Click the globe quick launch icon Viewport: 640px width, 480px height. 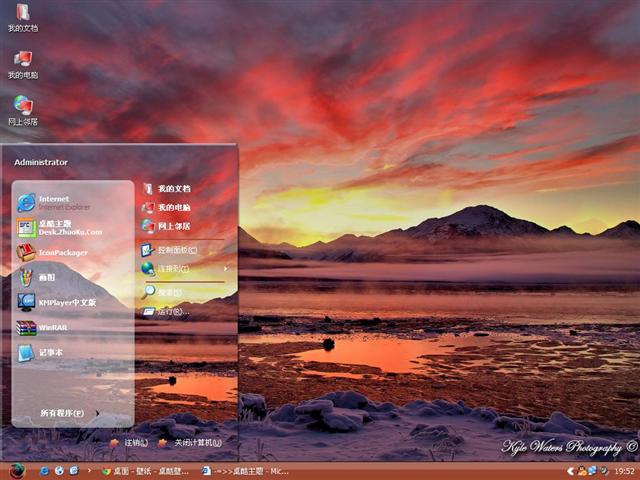pyautogui.click(x=59, y=471)
